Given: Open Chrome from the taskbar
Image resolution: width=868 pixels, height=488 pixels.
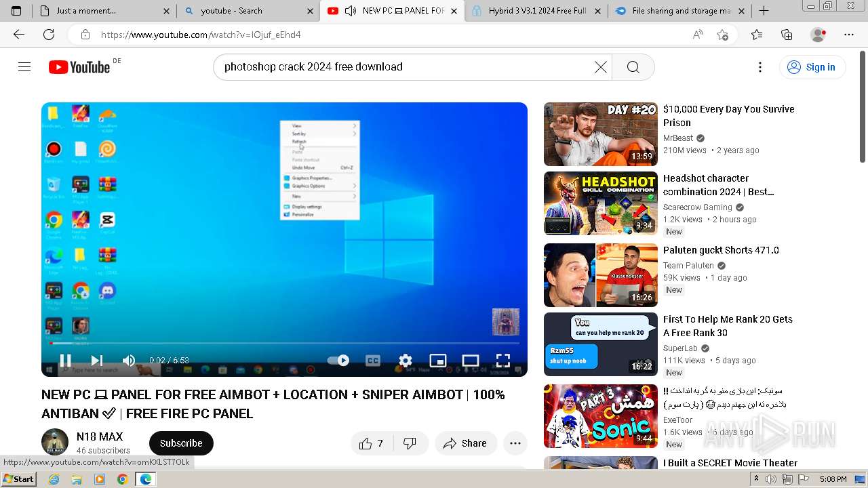Looking at the screenshot, I should tap(122, 479).
